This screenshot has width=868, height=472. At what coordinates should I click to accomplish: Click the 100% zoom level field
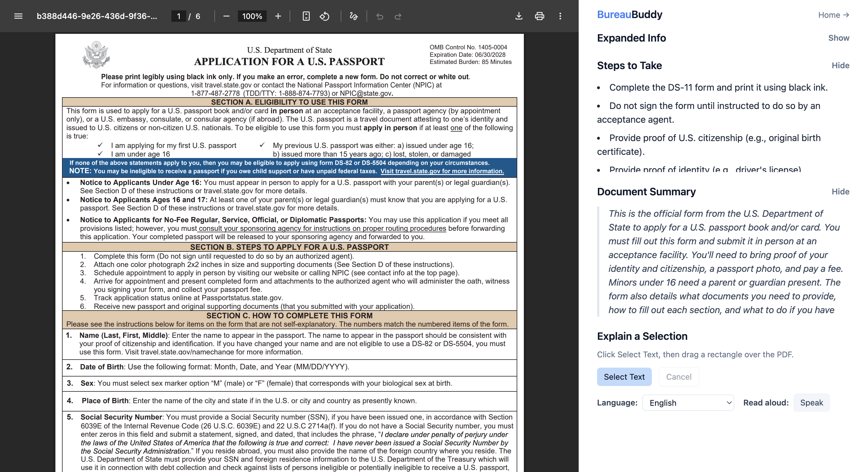coord(252,16)
